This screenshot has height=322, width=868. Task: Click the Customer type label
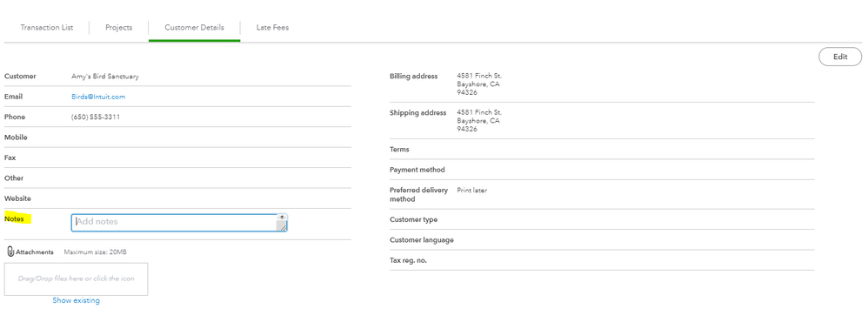tap(413, 219)
